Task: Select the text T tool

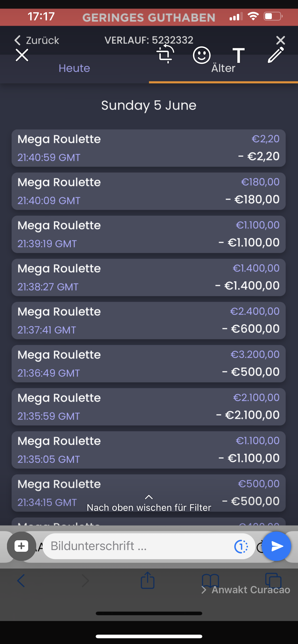Action: click(238, 55)
